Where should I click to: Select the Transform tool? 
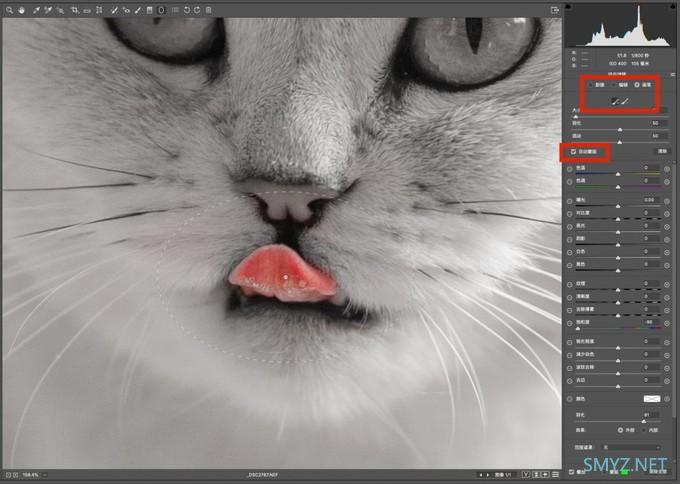99,10
